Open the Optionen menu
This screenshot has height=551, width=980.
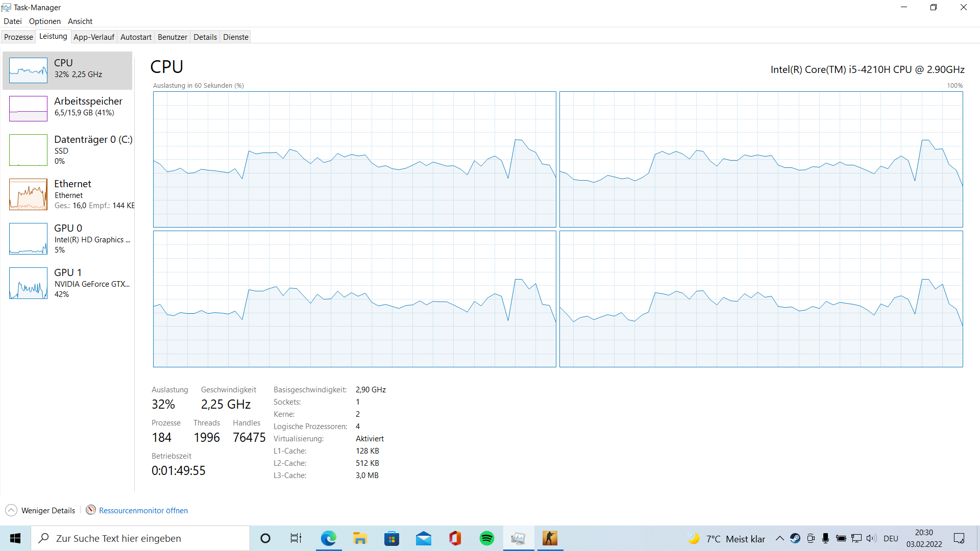tap(44, 21)
